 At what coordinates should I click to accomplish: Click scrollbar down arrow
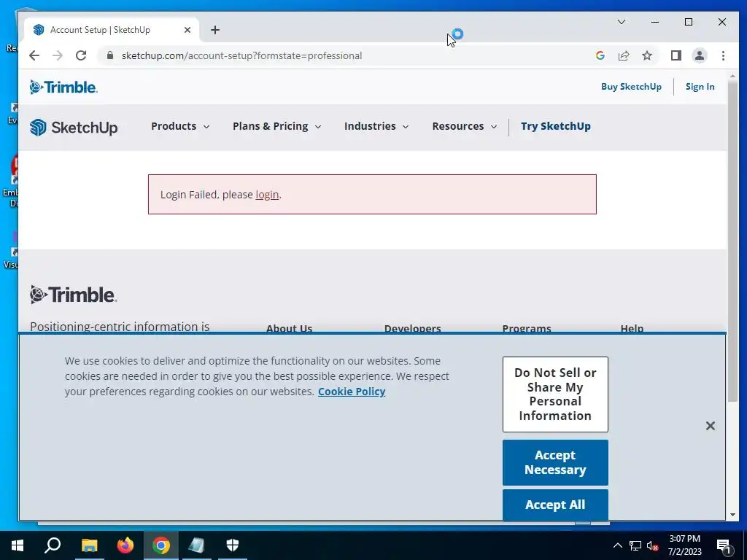pos(732,515)
